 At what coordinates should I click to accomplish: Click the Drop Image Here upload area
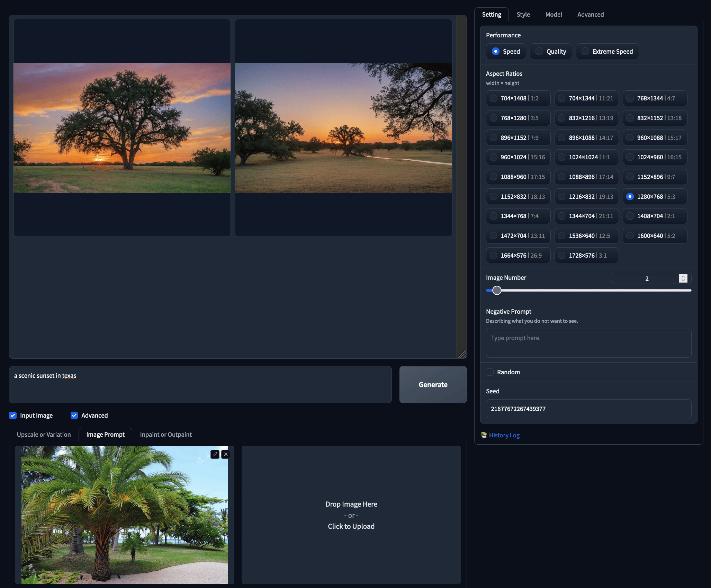[351, 515]
